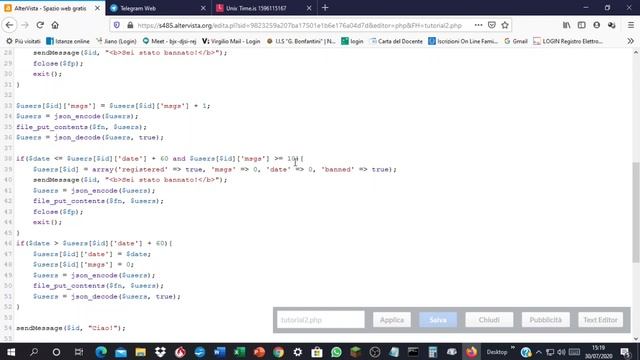Open the Gmail bookmark

516,41
